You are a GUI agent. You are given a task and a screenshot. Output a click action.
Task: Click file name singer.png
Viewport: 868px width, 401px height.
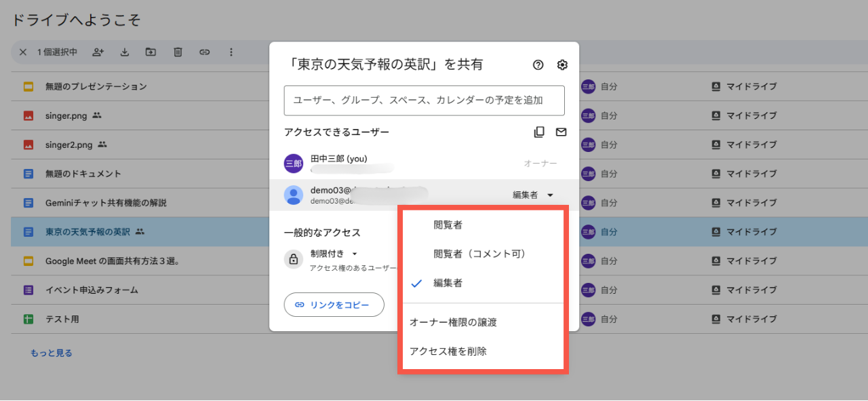click(66, 116)
